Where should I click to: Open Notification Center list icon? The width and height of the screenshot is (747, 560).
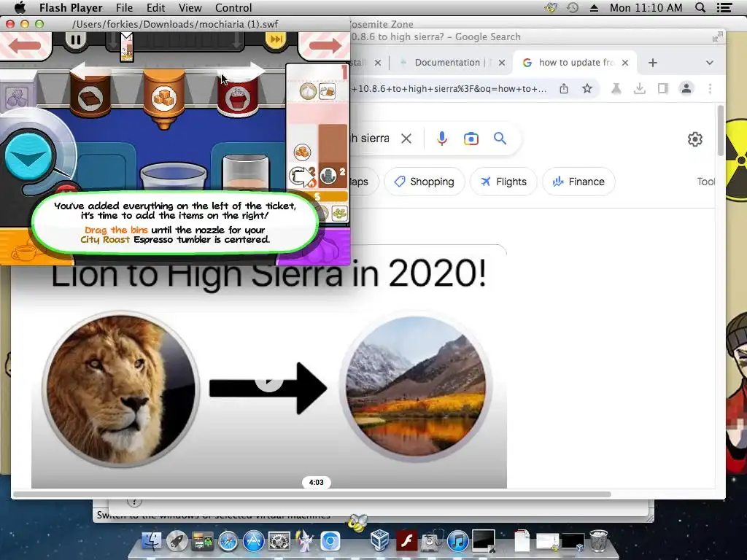[724, 7]
